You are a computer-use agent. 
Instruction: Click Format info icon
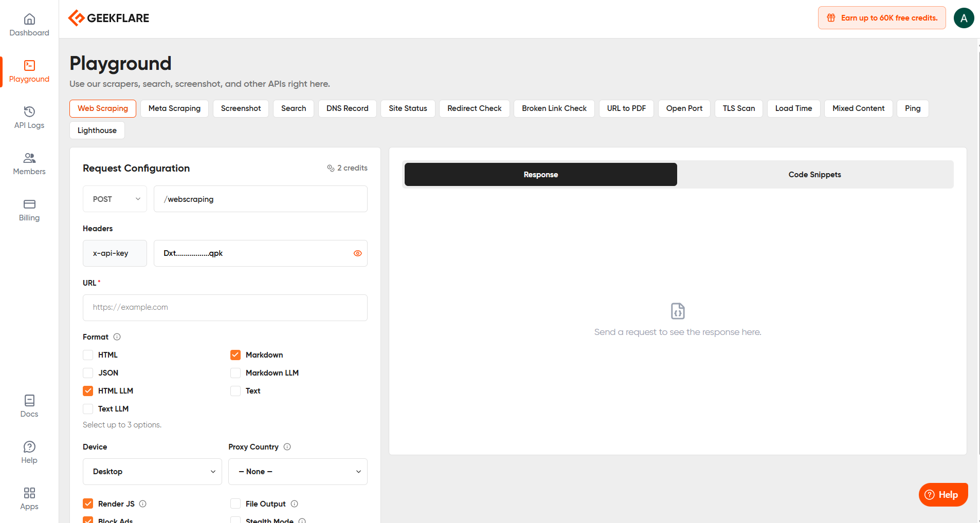[117, 337]
